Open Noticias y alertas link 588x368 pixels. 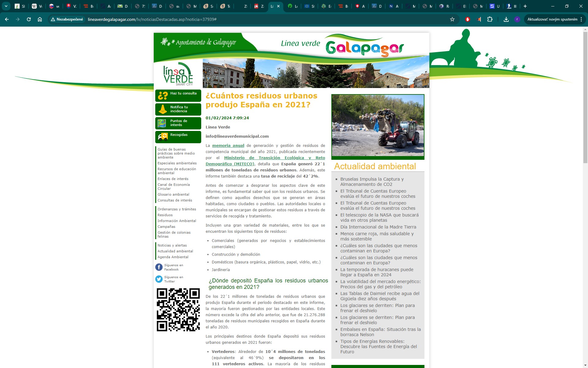coord(172,245)
